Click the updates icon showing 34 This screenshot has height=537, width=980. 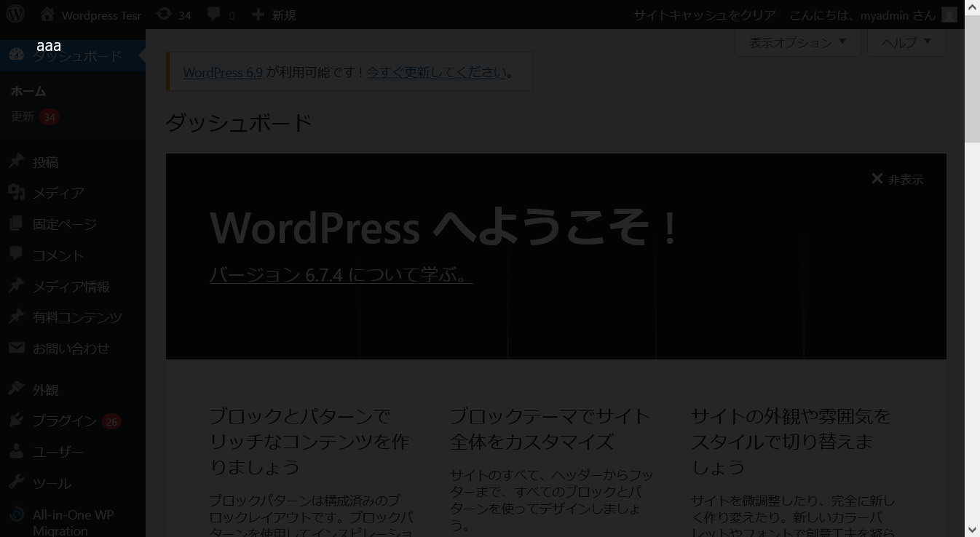click(165, 15)
